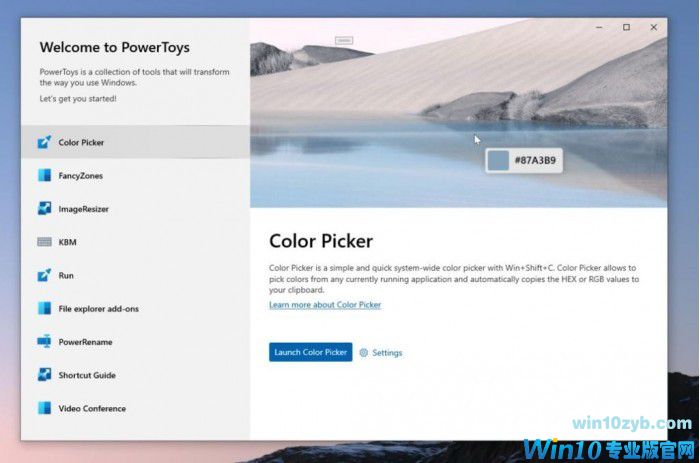Open the FancyZones page
Image resolution: width=700 pixels, height=463 pixels.
click(135, 175)
